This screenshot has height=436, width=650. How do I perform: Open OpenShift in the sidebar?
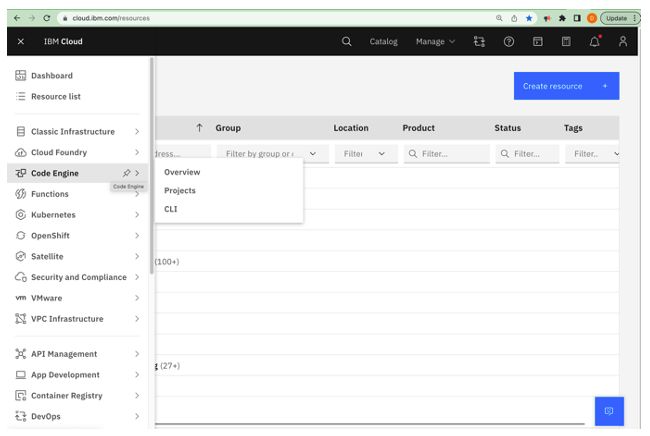51,235
